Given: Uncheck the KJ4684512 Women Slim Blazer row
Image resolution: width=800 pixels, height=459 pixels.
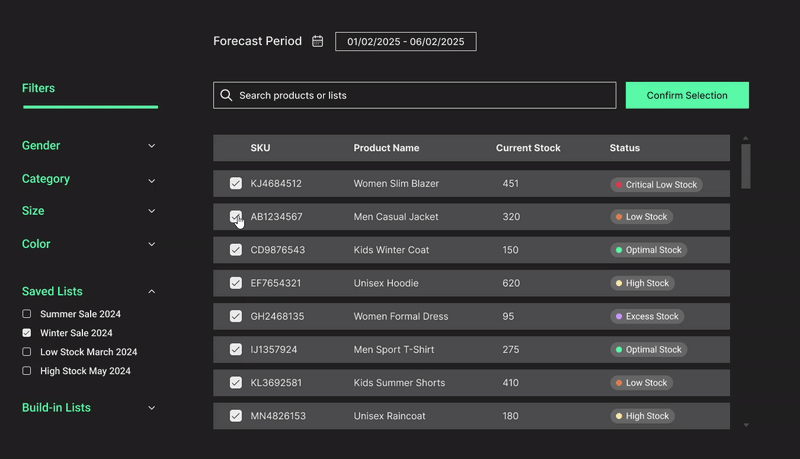Looking at the screenshot, I should [236, 184].
